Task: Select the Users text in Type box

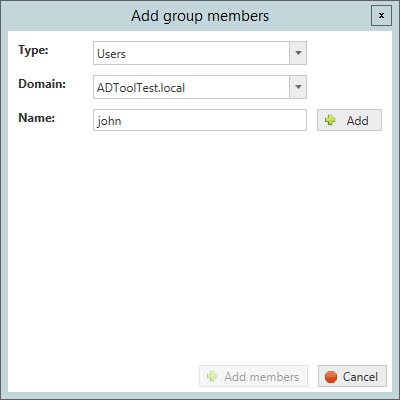Action: click(111, 54)
